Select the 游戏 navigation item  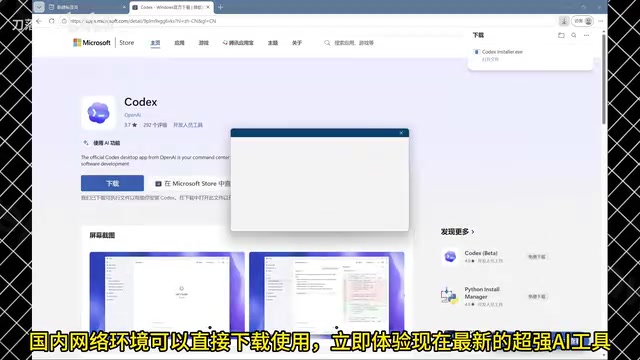click(204, 43)
